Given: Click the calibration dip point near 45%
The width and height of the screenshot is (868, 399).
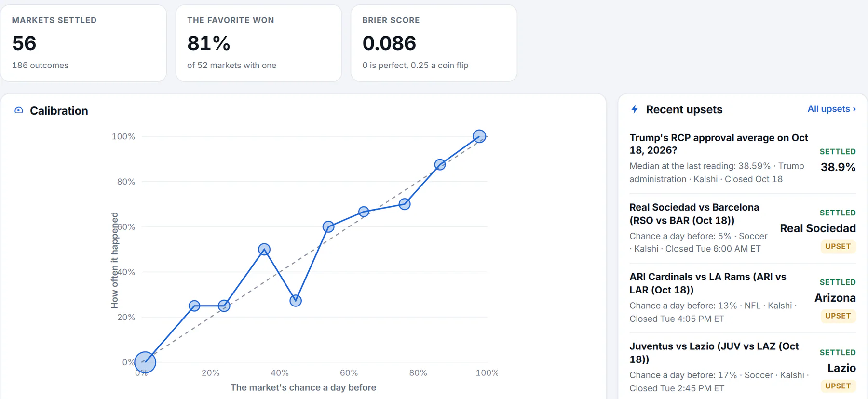Looking at the screenshot, I should (296, 301).
